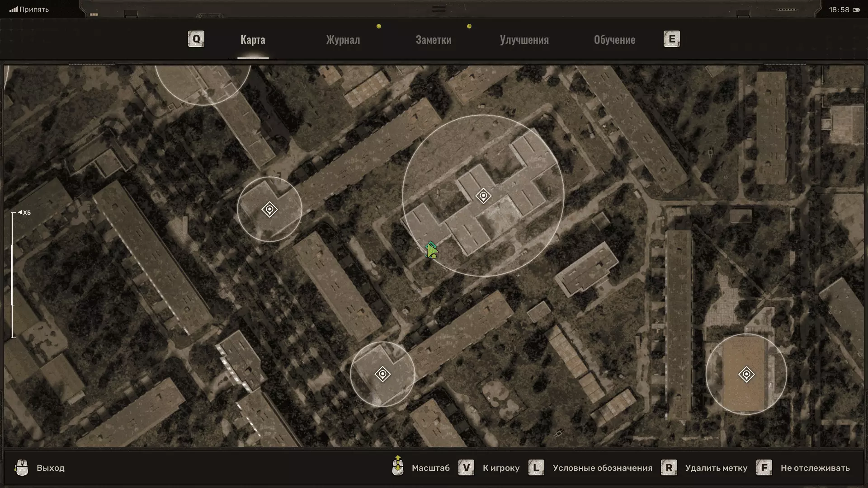Image resolution: width=868 pixels, height=488 pixels.
Task: Open the Журнал tab
Action: tap(343, 40)
